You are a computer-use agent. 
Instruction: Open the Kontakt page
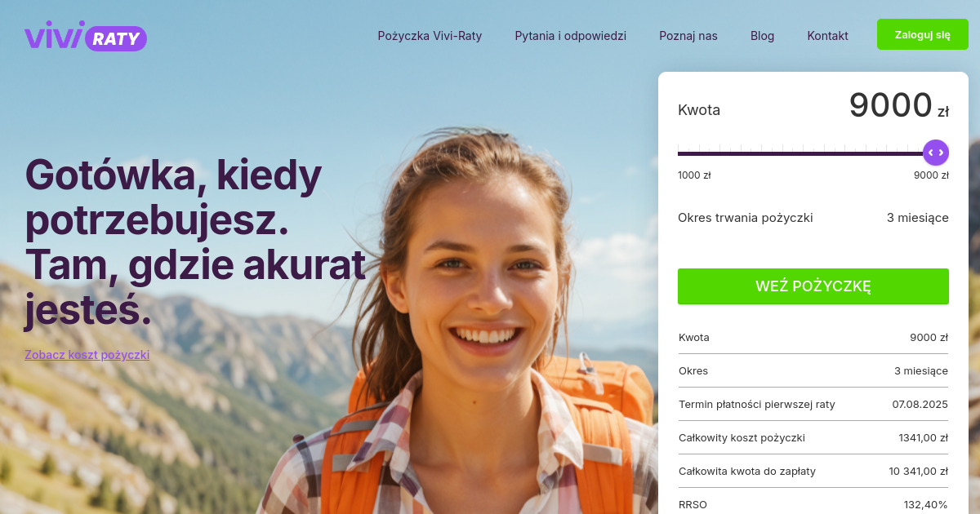(x=827, y=36)
